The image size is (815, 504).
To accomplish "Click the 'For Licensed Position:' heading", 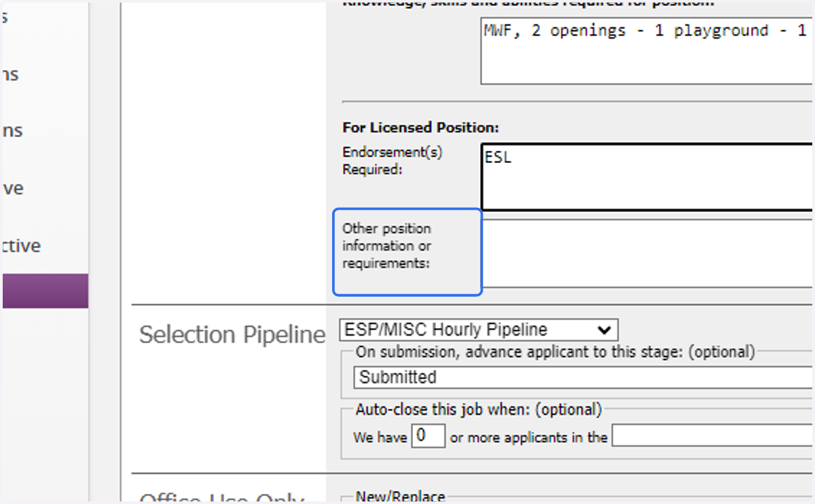I will click(420, 128).
